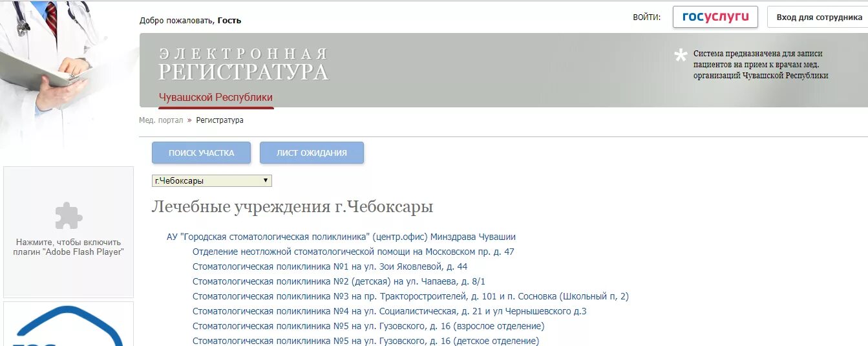The height and width of the screenshot is (346, 868).
Task: Select Стоматологическая поликлиника №4 на ул. Социалистическая
Action: click(x=390, y=311)
